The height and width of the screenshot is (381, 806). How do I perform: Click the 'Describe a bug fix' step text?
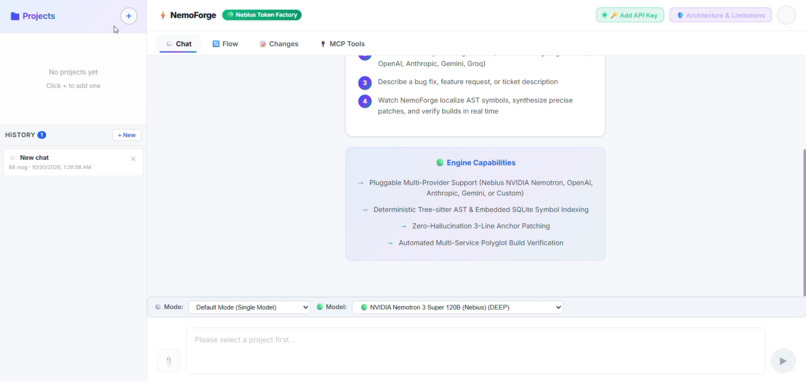pyautogui.click(x=468, y=82)
